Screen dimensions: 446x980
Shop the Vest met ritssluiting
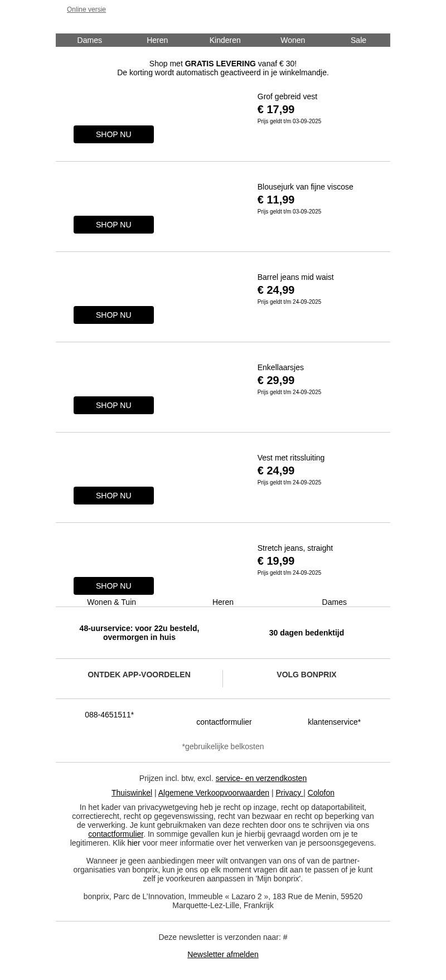(x=114, y=496)
